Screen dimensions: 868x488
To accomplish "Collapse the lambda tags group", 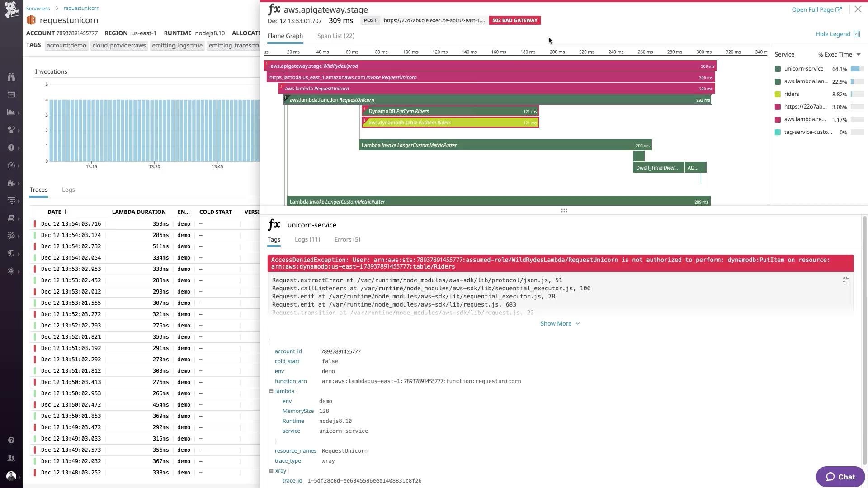I will pos(271,391).
